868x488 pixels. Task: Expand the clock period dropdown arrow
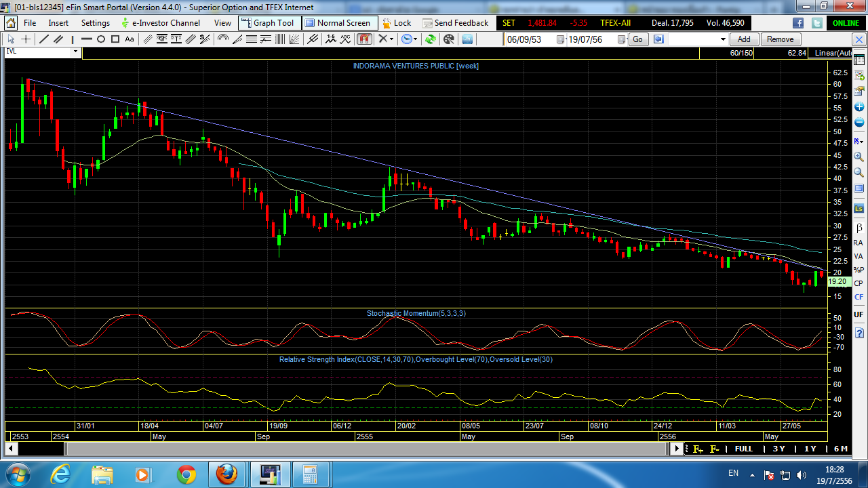(x=416, y=39)
